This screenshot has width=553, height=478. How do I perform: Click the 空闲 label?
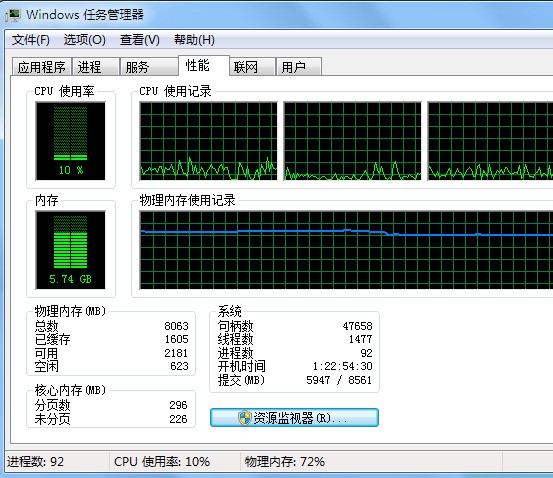coord(46,366)
